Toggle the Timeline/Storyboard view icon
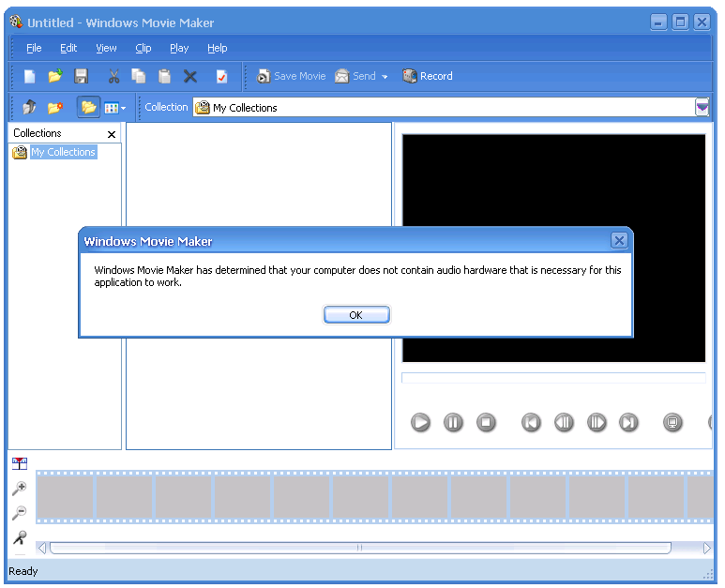The image size is (725, 588). click(x=20, y=463)
